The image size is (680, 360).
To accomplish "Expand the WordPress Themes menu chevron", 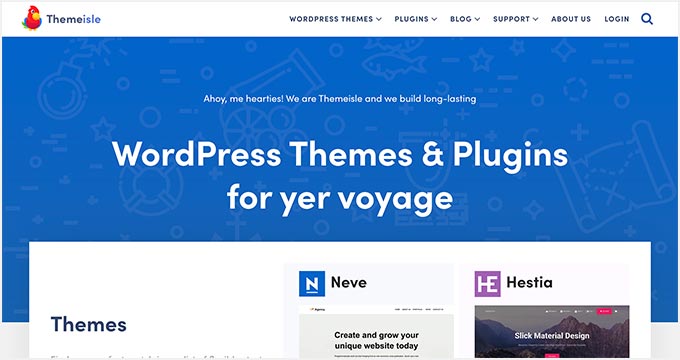I will (379, 19).
